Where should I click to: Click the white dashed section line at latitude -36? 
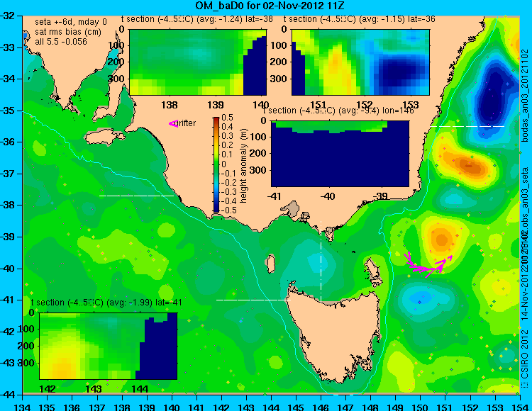coord(467,126)
